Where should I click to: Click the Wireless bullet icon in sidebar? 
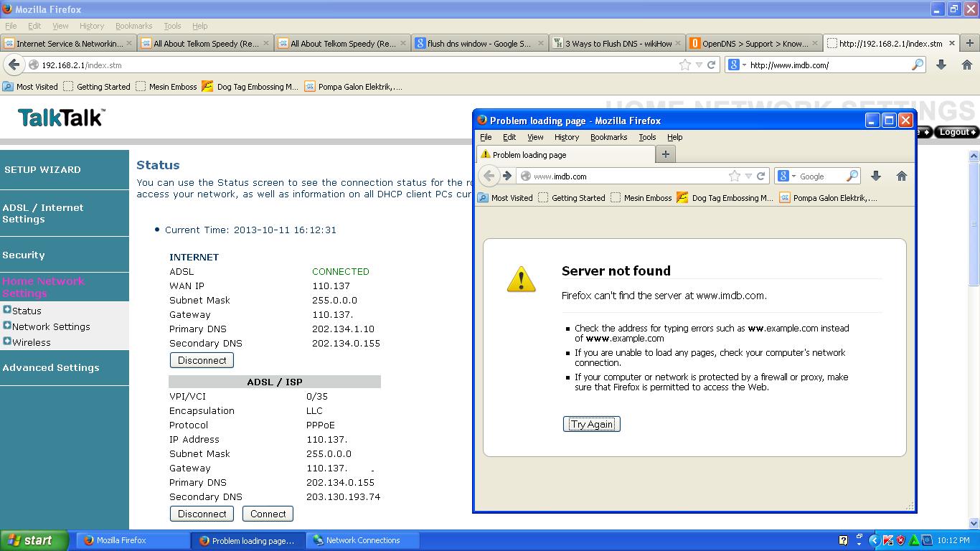(x=7, y=342)
